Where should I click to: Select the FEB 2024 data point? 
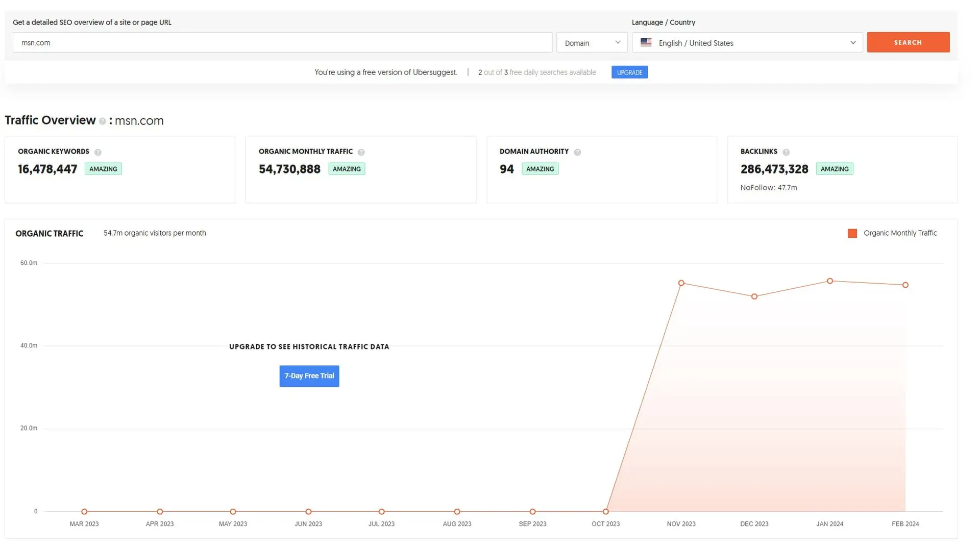[x=905, y=285]
